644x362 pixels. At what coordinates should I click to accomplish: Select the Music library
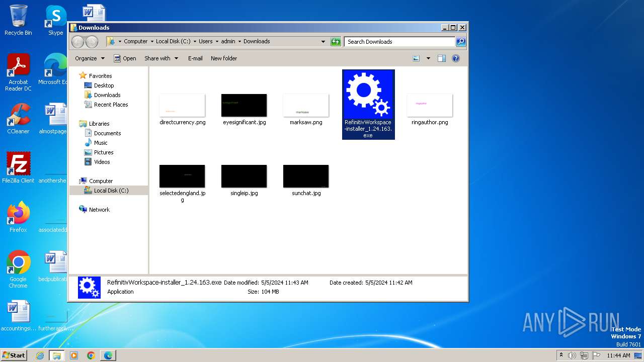(101, 143)
